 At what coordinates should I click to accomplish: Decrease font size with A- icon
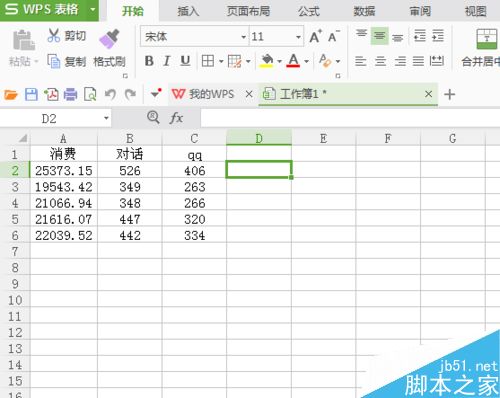[x=333, y=36]
